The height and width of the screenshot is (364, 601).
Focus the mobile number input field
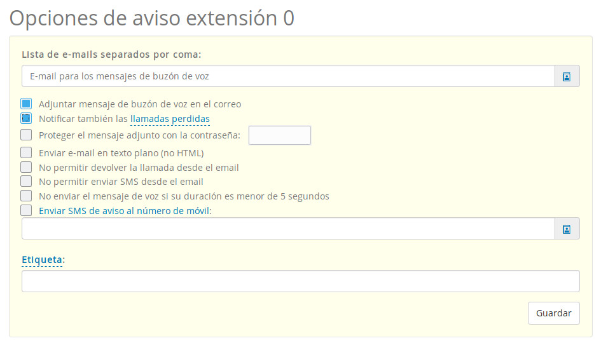[x=288, y=229]
